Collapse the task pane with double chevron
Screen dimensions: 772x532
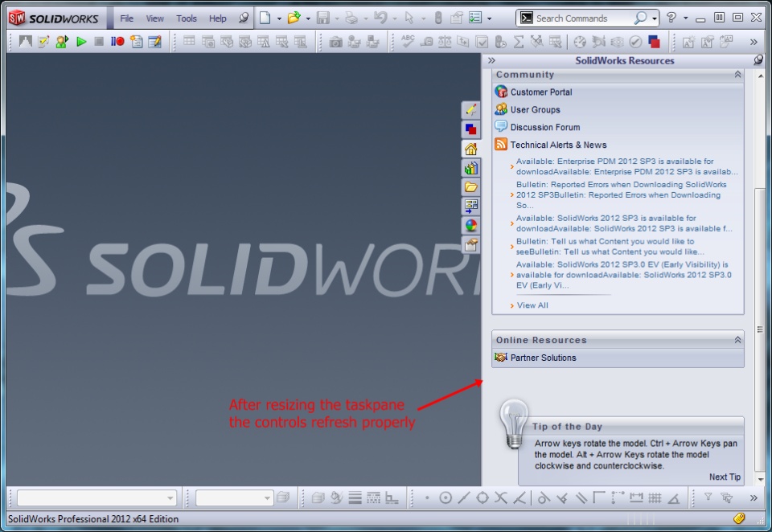click(491, 60)
